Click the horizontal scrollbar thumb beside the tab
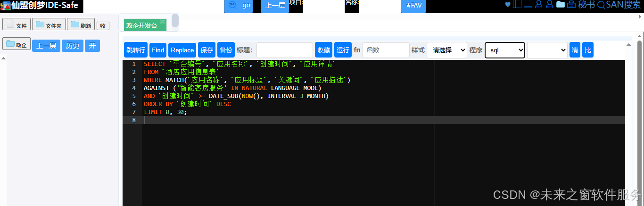The width and height of the screenshot is (644, 206). [x=175, y=21]
